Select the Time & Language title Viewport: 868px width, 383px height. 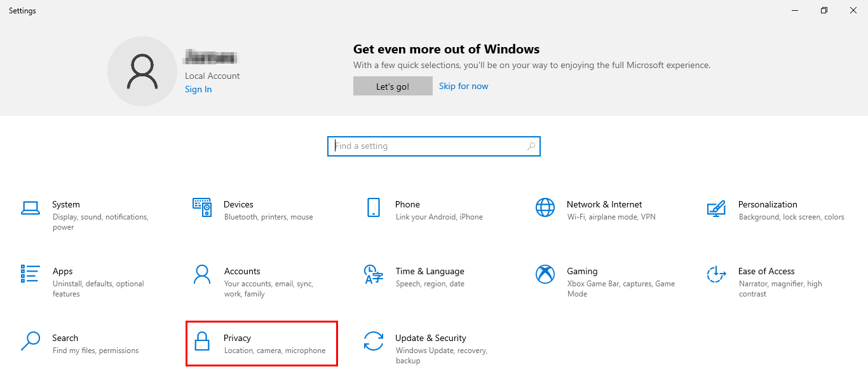(430, 271)
